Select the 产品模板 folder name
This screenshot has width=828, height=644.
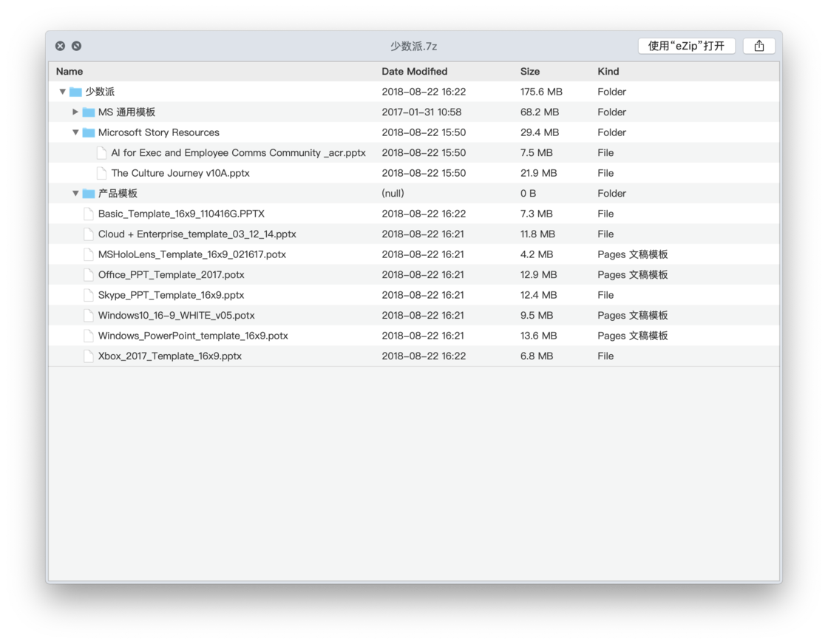pos(118,194)
